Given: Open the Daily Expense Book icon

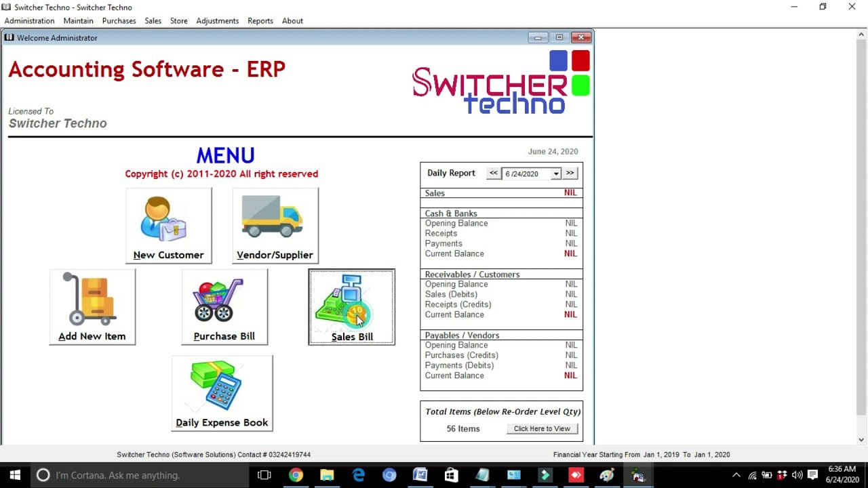Looking at the screenshot, I should click(222, 393).
